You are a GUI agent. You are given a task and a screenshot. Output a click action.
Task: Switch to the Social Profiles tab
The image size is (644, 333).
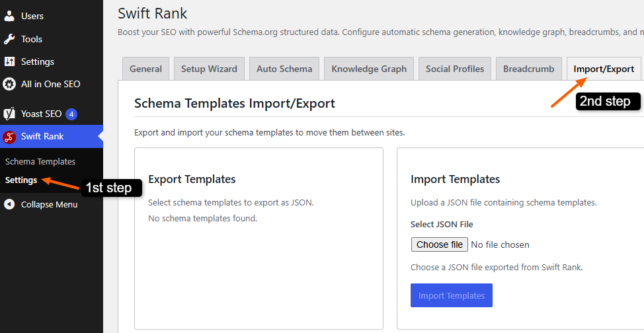455,69
